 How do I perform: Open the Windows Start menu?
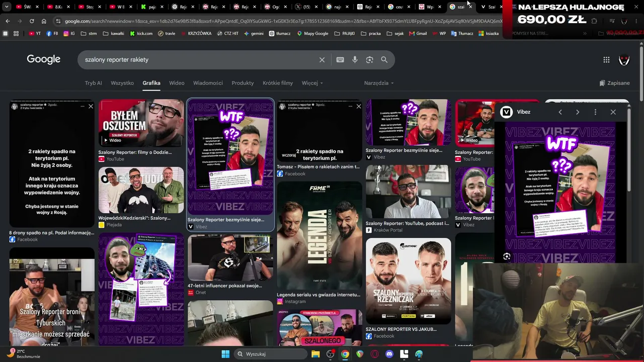tap(225, 354)
